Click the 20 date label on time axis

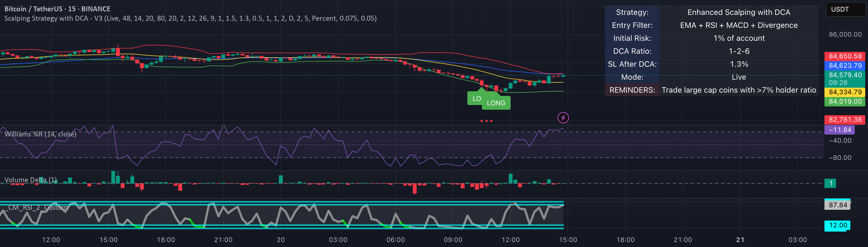pos(281,240)
